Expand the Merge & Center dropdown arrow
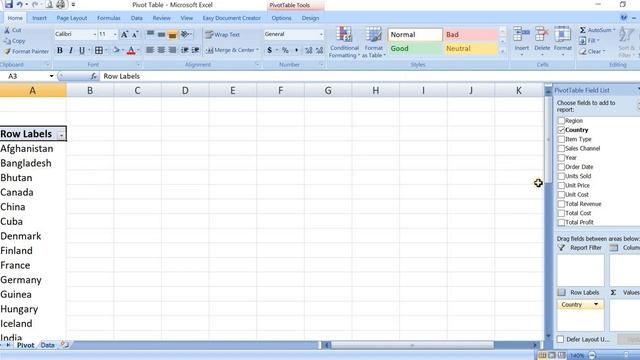This screenshot has width=640, height=360. [x=258, y=50]
